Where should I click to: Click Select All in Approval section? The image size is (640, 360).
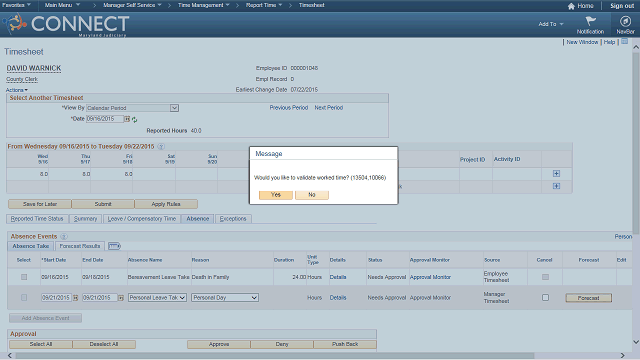click(x=41, y=344)
